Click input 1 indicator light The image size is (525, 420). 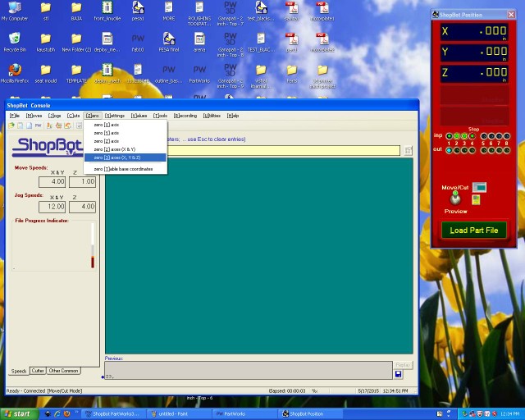click(x=449, y=136)
